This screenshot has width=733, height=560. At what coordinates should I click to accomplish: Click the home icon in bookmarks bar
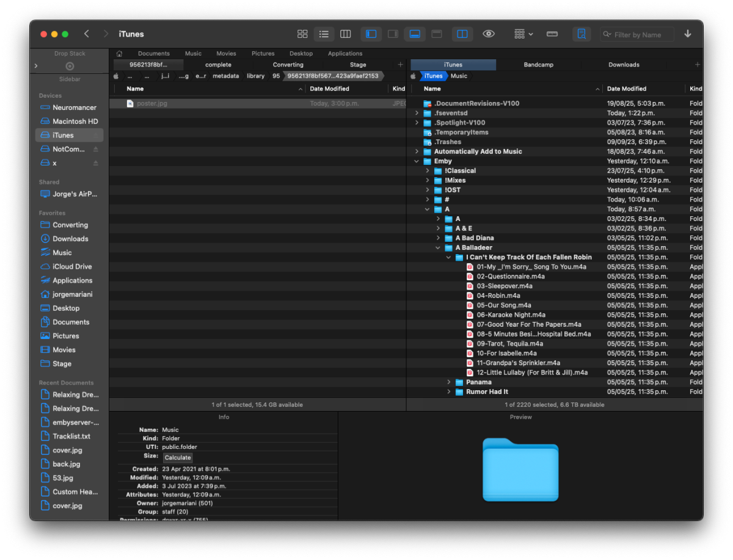[x=120, y=54]
